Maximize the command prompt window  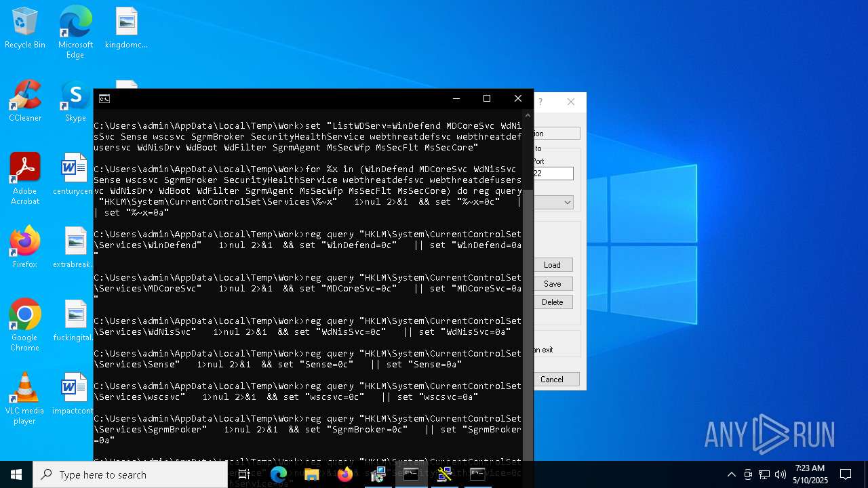click(x=487, y=99)
